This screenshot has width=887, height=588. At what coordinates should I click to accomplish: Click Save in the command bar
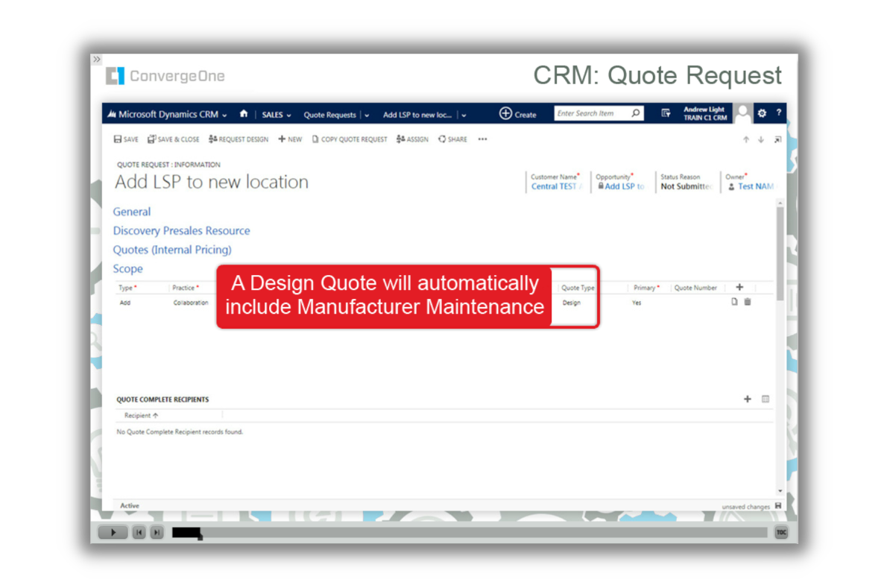[126, 139]
